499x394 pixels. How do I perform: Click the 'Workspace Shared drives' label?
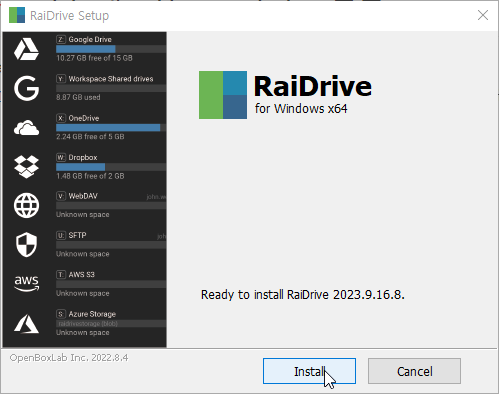point(111,79)
